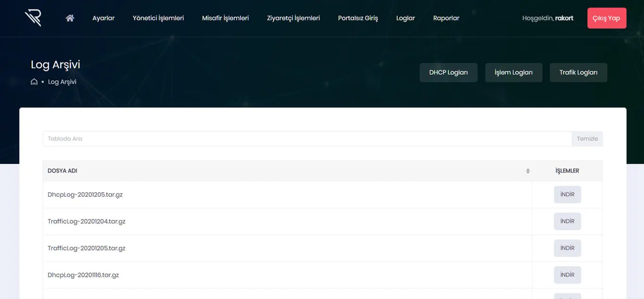Screen dimensions: 644x299
Task: Click the home icon in the breadcrumb
Action: click(x=33, y=81)
